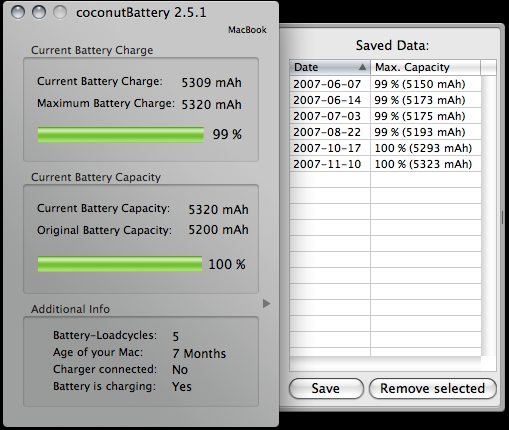Click the Original Battery Capacity 5200 mAh value

(218, 230)
